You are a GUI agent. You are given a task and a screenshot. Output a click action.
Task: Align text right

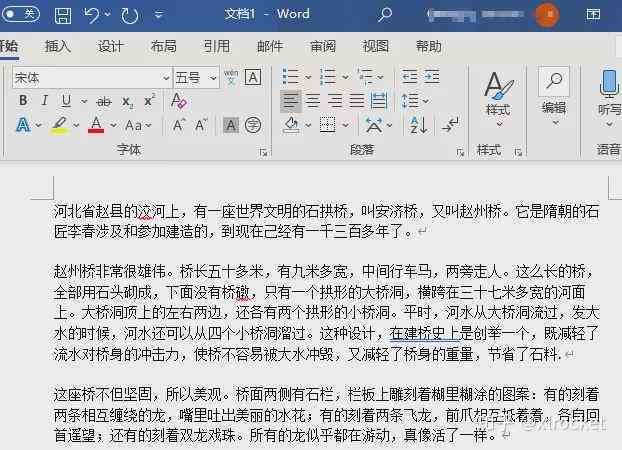click(x=335, y=101)
